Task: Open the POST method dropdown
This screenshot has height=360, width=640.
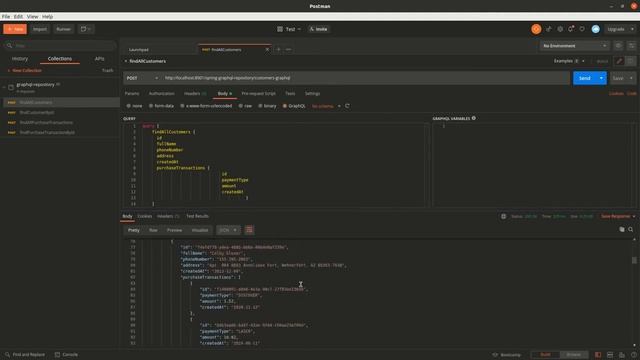Action: tap(142, 78)
